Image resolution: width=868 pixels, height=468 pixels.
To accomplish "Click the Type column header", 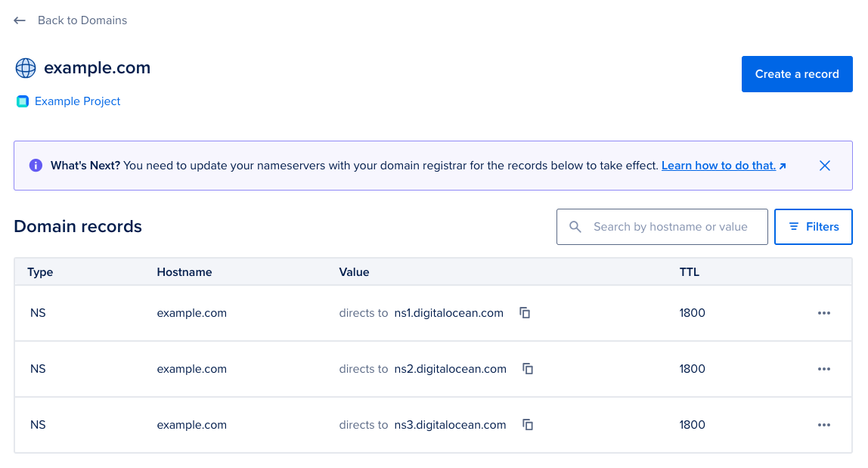I will coord(40,271).
